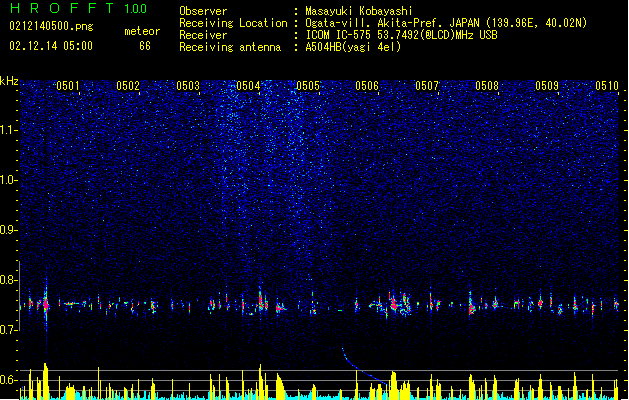Image resolution: width=629 pixels, height=400 pixels.
Task: Click the 0507 time marker
Action: 427,86
